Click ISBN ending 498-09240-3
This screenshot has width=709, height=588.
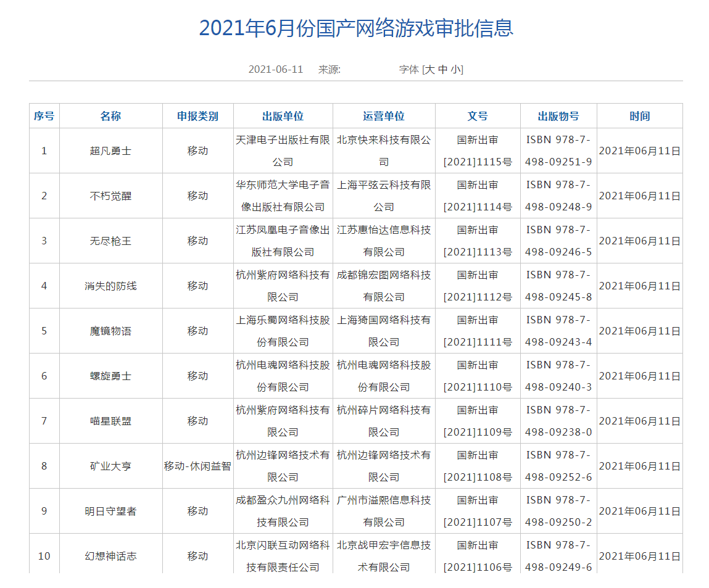coord(558,387)
